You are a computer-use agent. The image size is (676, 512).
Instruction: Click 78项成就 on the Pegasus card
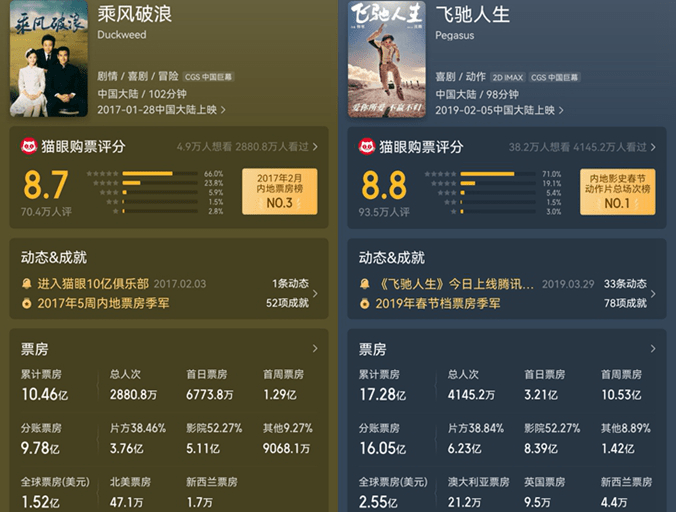tap(625, 304)
